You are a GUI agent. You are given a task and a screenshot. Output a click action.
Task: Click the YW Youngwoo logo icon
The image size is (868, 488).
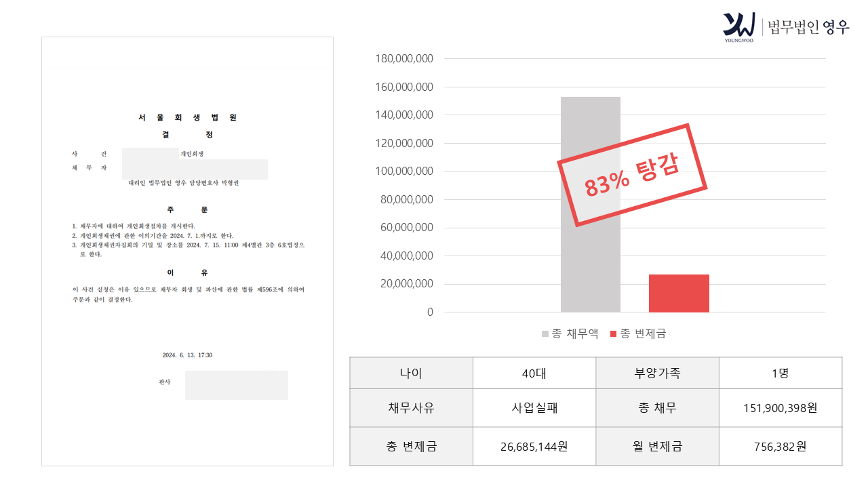[x=739, y=25]
